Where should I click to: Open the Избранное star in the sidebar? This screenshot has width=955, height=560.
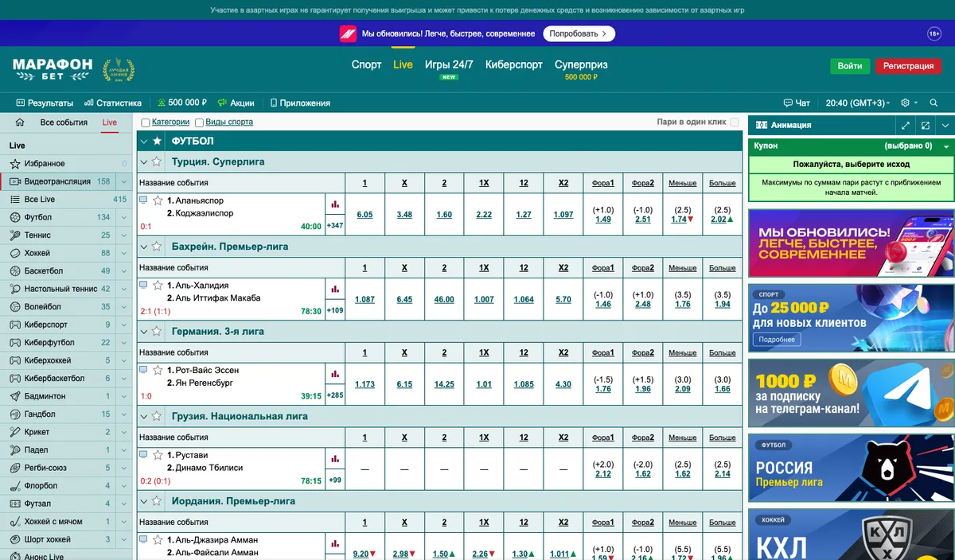click(x=15, y=163)
